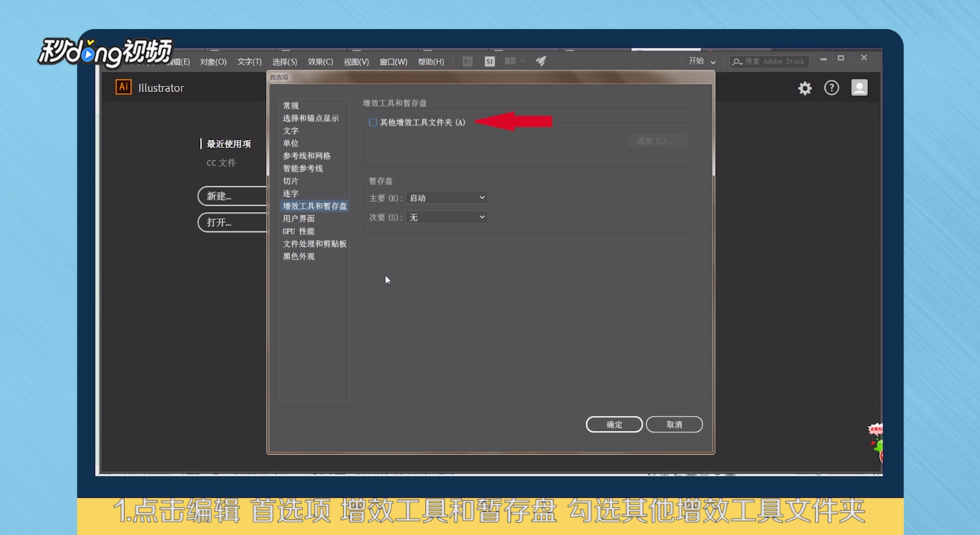Open the Adobe Stock (St) icon

click(489, 61)
